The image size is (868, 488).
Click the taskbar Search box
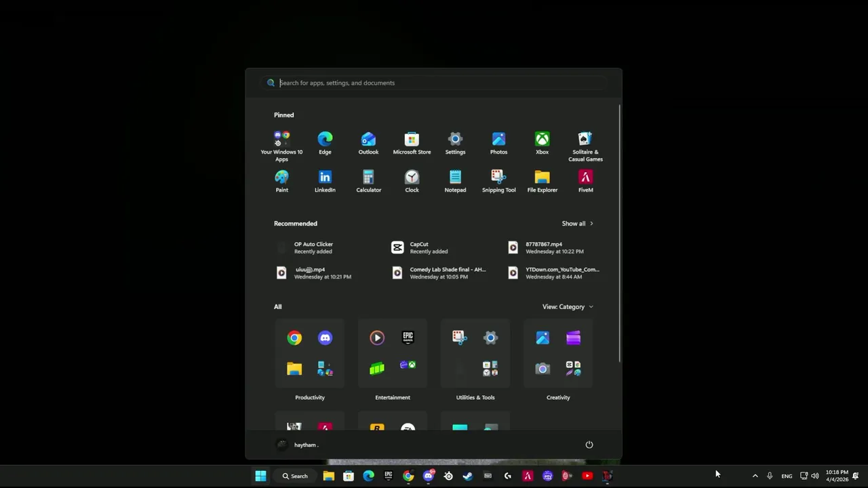pos(295,476)
